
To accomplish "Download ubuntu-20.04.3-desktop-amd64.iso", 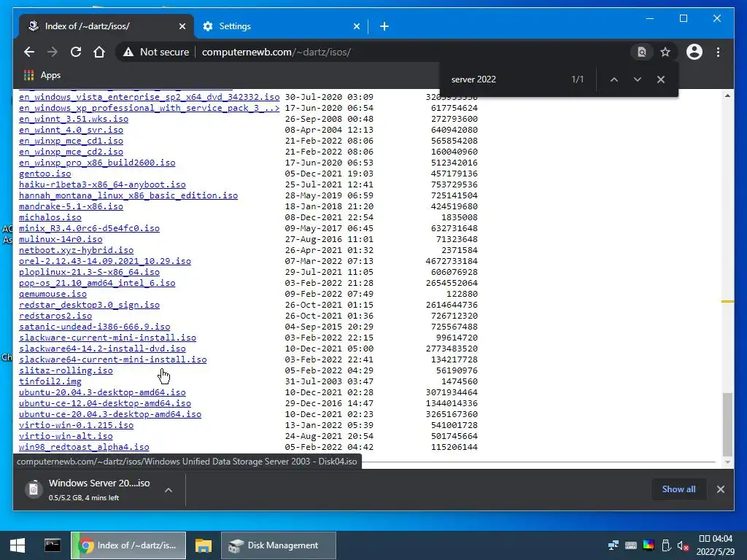I will coord(102,393).
